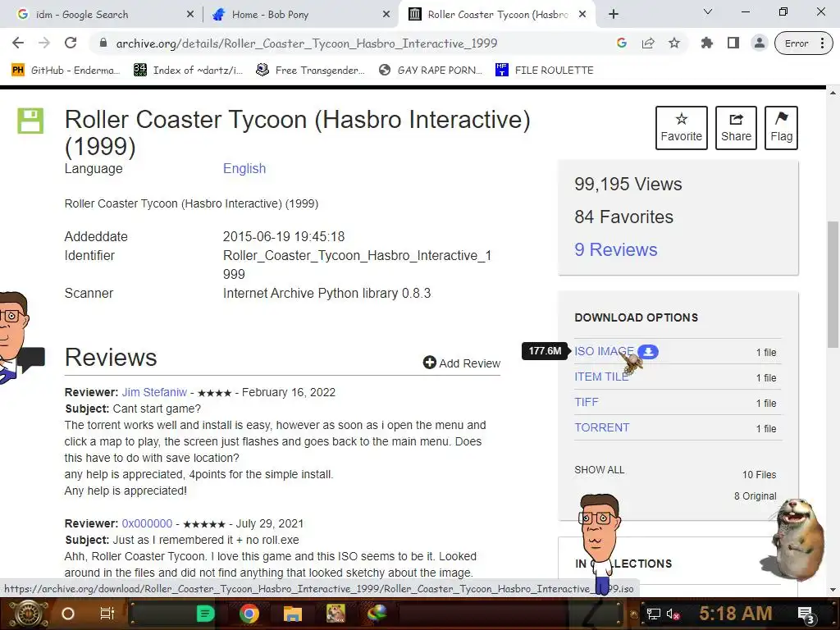Click SHOW ALL download files

coord(599,470)
